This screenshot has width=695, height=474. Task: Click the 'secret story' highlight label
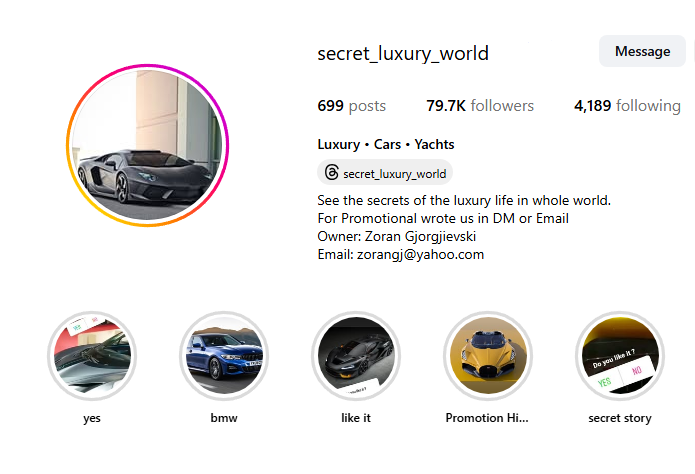tap(620, 418)
